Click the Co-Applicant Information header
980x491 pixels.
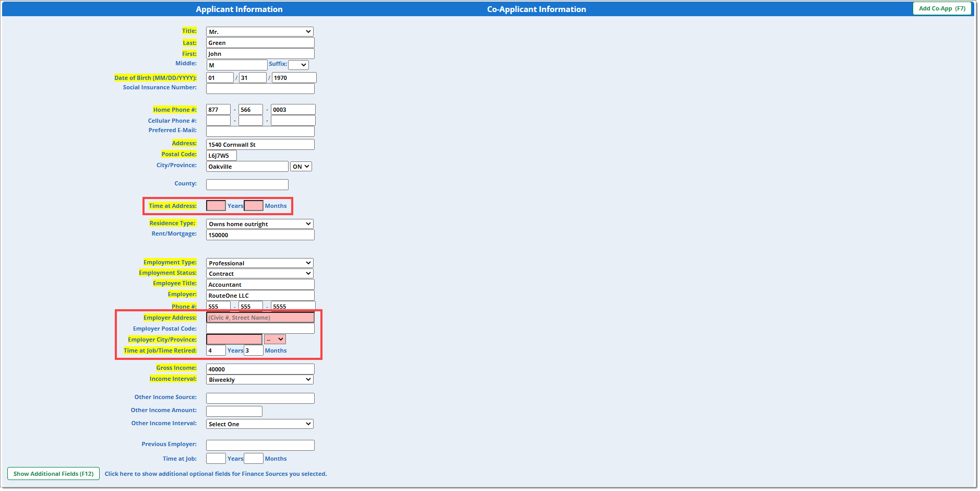536,9
